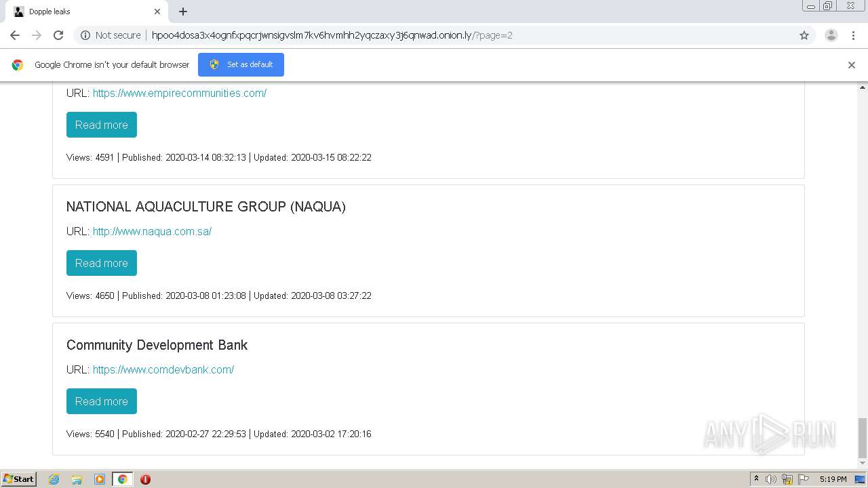Close the Dopple leaks tab

pyautogui.click(x=157, y=12)
